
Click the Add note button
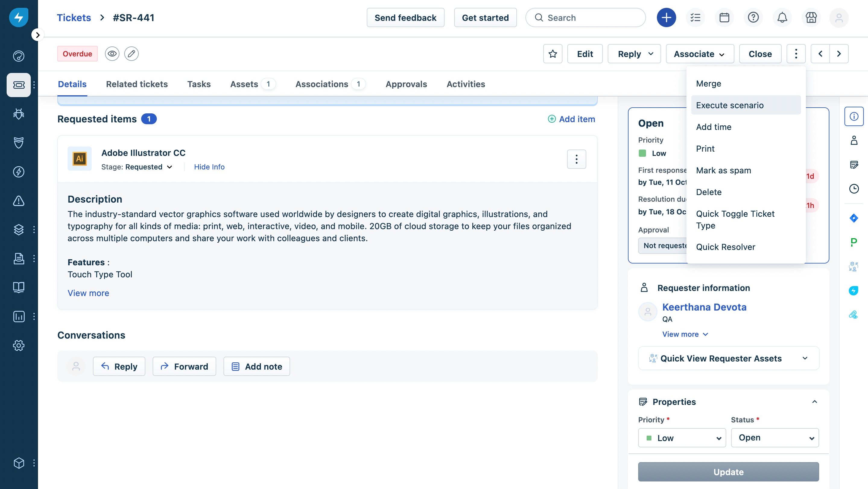pos(257,366)
